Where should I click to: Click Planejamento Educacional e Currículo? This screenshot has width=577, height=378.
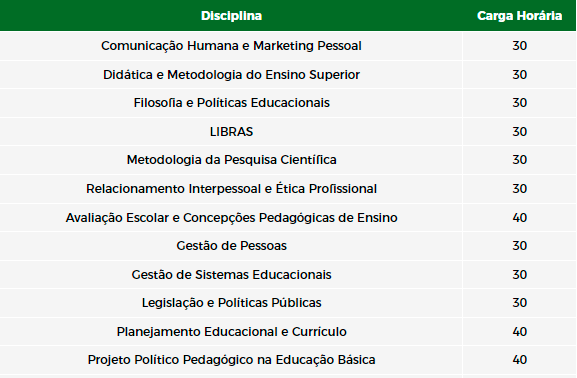pos(231,332)
